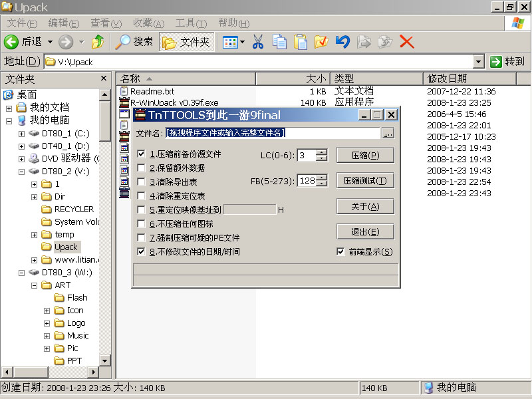Expand the Music folder node

click(x=47, y=336)
